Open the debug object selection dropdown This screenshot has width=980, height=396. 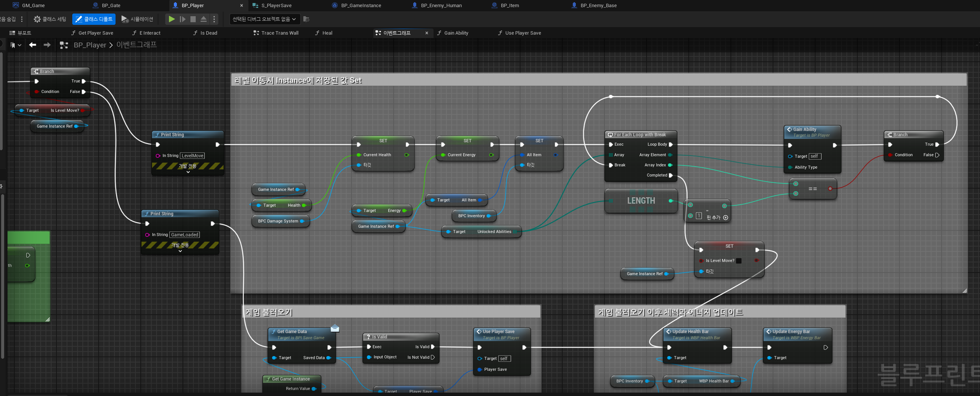click(265, 19)
